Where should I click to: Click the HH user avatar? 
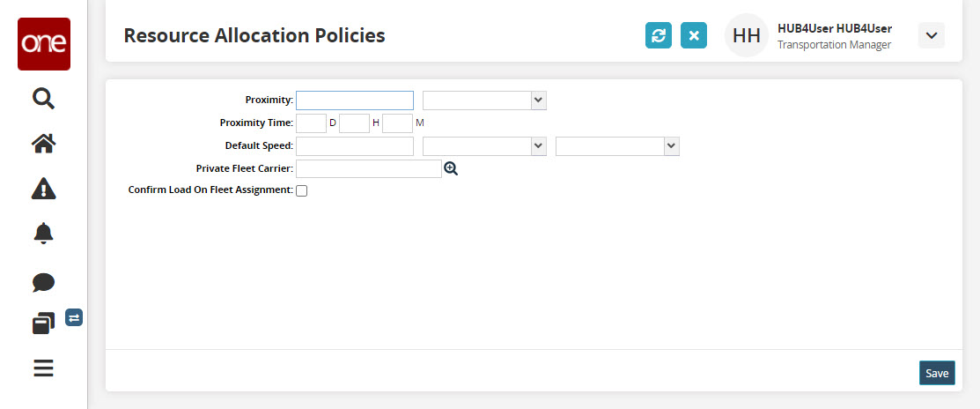coord(747,36)
